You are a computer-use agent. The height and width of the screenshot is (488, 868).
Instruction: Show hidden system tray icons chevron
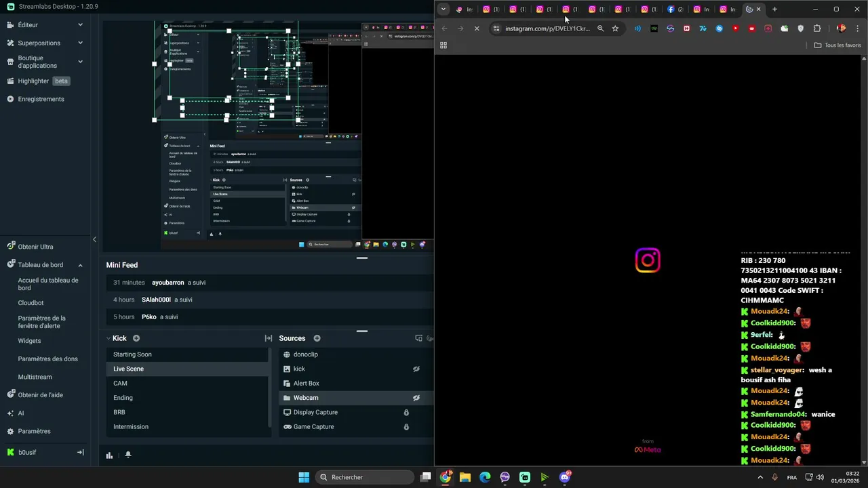pyautogui.click(x=760, y=477)
